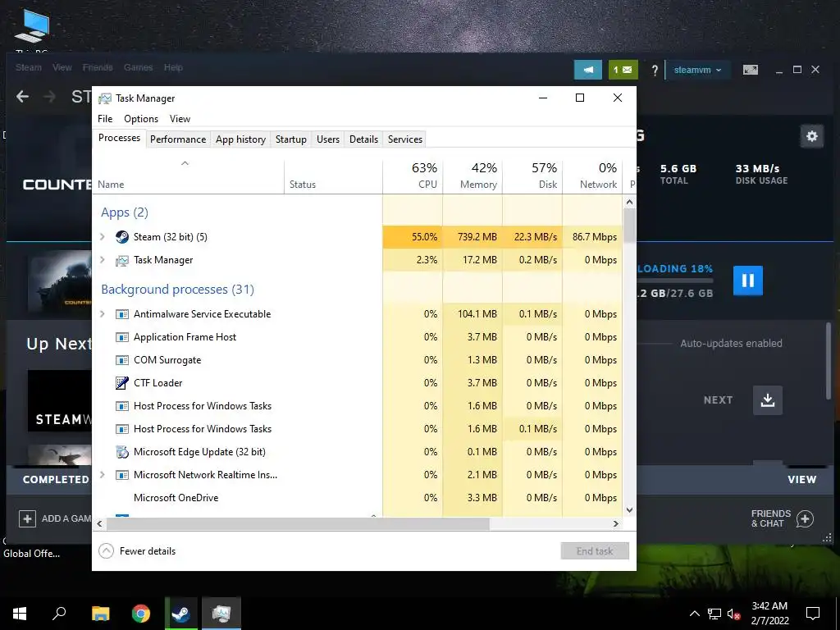
Task: Sort processes by CPU column
Action: tap(413, 176)
